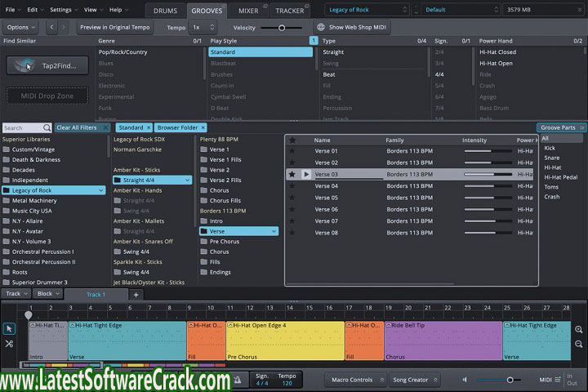Select the arrow pointer tool in the track editor
Image resolution: width=588 pixels, height=392 pixels.
(x=9, y=328)
